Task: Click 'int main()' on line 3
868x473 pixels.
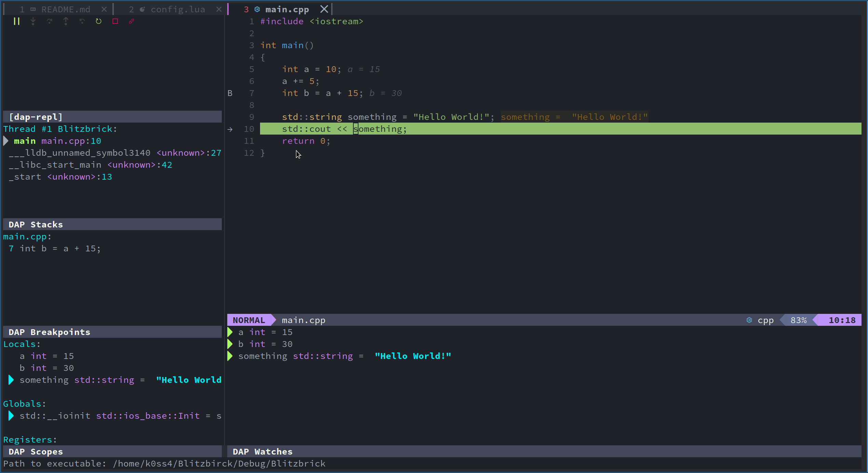Action: tap(287, 45)
